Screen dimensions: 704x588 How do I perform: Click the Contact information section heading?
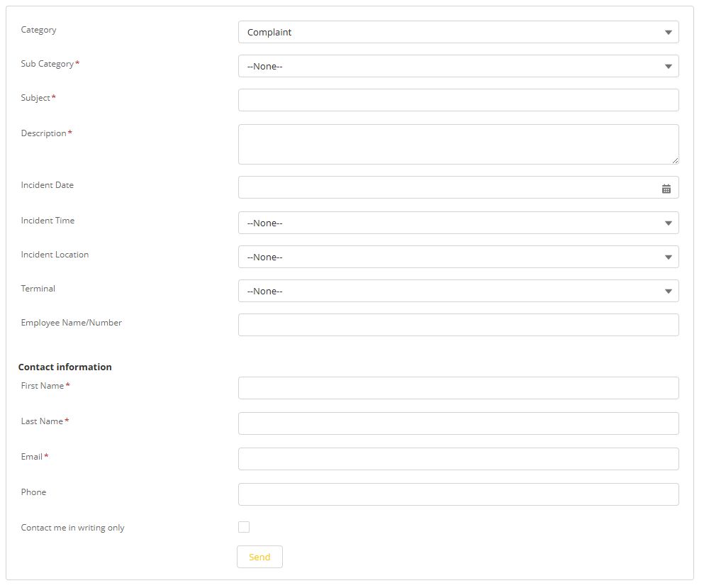(65, 367)
